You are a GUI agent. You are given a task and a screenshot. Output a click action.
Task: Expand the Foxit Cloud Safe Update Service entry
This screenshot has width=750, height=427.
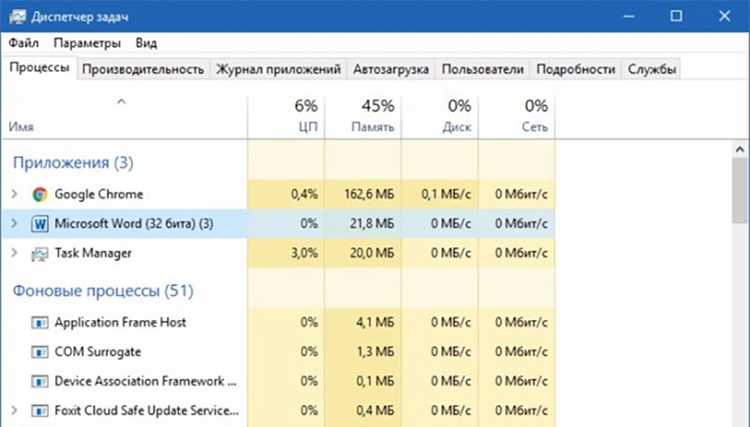pos(14,410)
